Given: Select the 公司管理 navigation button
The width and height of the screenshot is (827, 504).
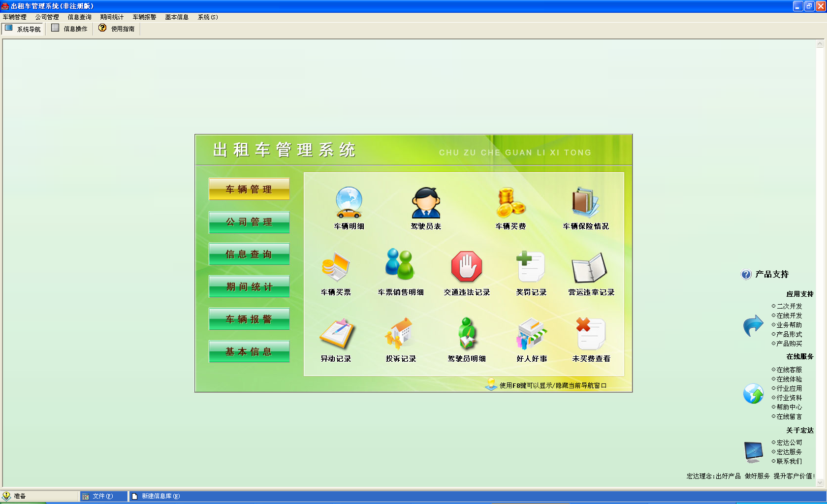Looking at the screenshot, I should click(x=249, y=222).
